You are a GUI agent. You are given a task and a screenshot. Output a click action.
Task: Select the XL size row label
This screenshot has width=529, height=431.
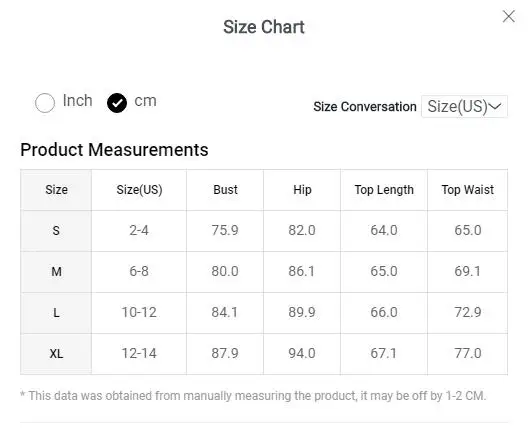56,354
